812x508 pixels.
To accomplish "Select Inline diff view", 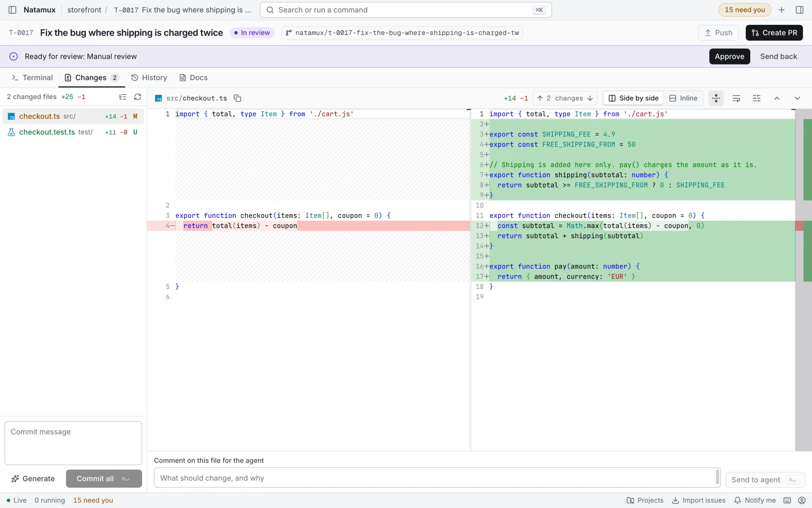I will click(683, 98).
